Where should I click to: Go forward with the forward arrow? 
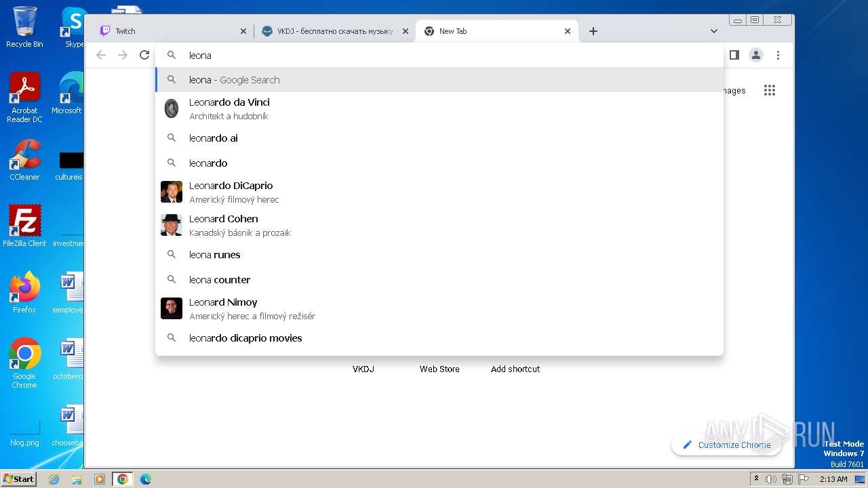point(123,55)
